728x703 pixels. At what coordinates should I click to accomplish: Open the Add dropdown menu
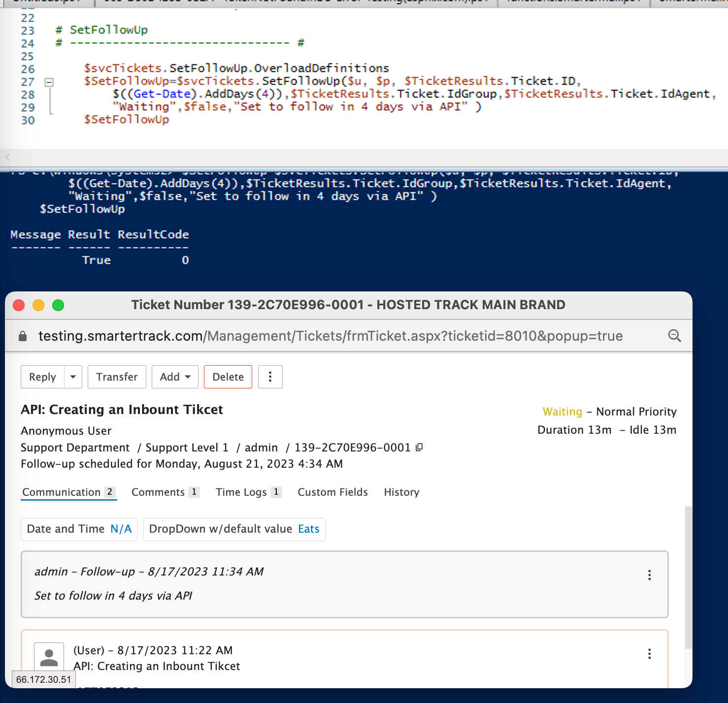pyautogui.click(x=175, y=377)
